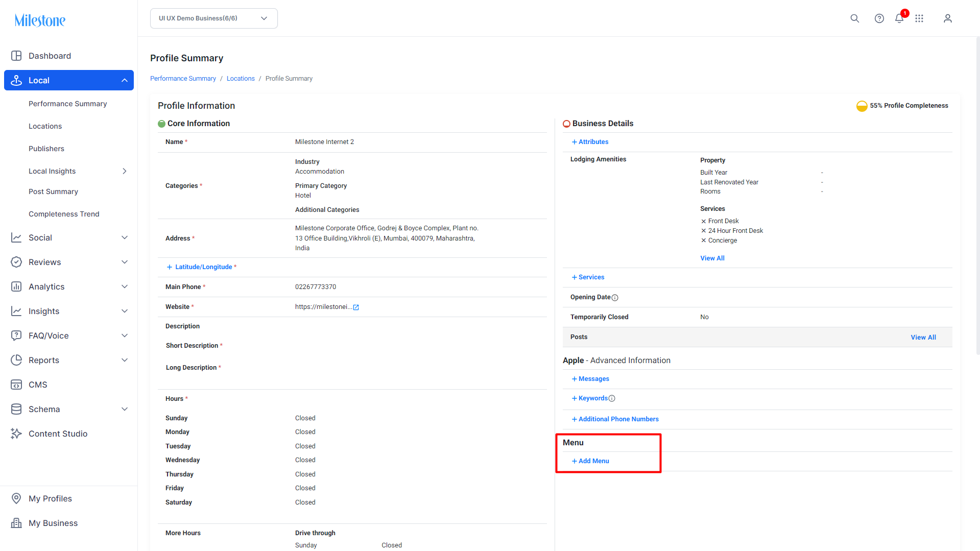Viewport: 980px width, 551px height.
Task: Open the UI UX Demo Business dropdown
Action: (214, 18)
